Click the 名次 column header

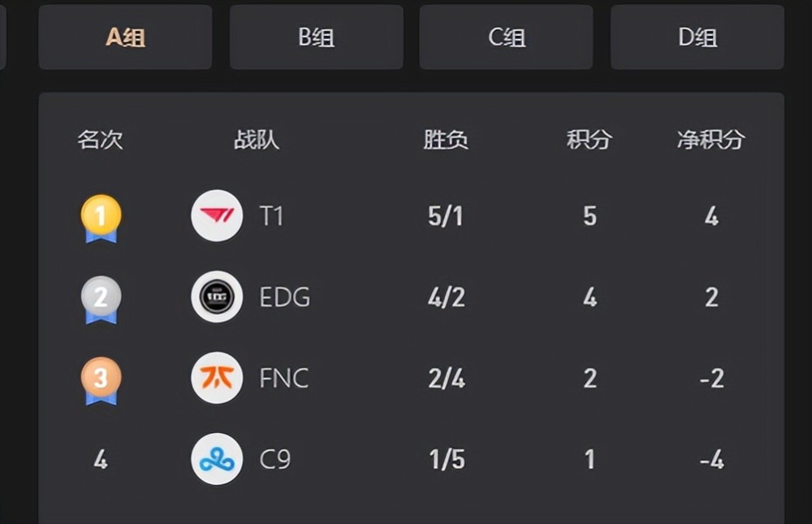tap(100, 140)
